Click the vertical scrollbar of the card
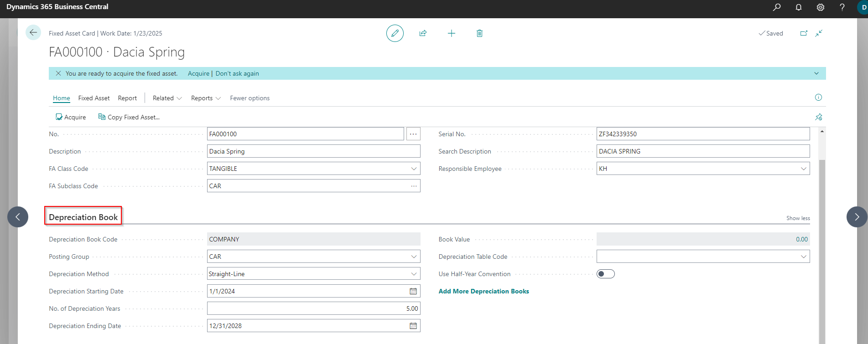The height and width of the screenshot is (344, 868). coord(822,251)
